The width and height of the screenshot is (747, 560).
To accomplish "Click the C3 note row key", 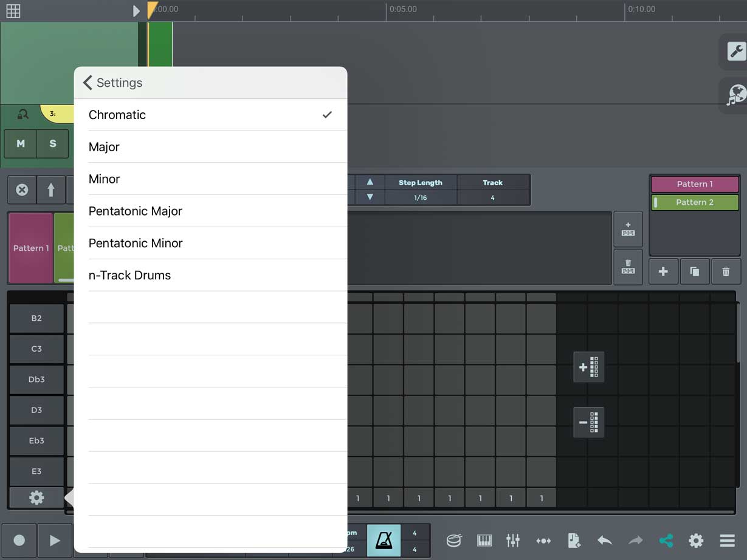I will point(36,349).
